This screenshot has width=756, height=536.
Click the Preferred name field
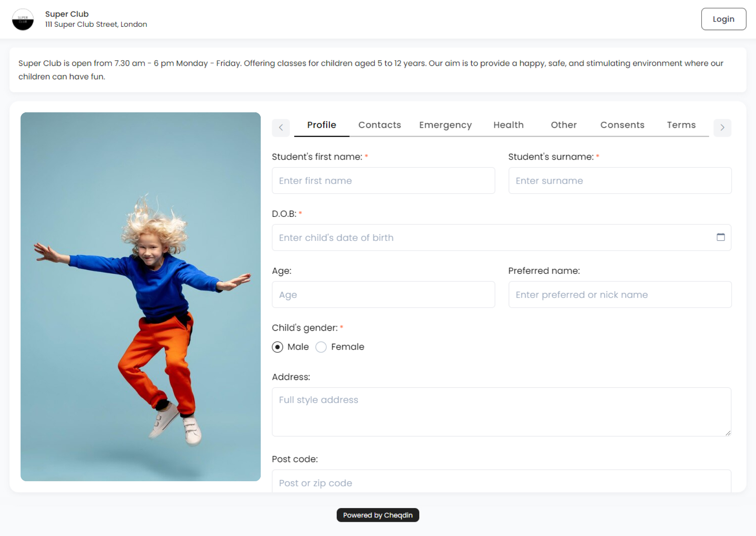point(620,294)
